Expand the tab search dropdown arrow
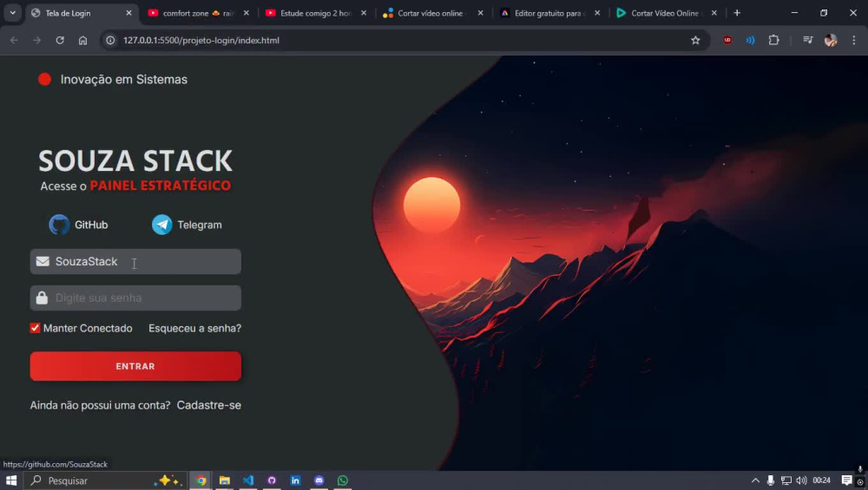Image resolution: width=868 pixels, height=490 pixels. pyautogui.click(x=12, y=13)
